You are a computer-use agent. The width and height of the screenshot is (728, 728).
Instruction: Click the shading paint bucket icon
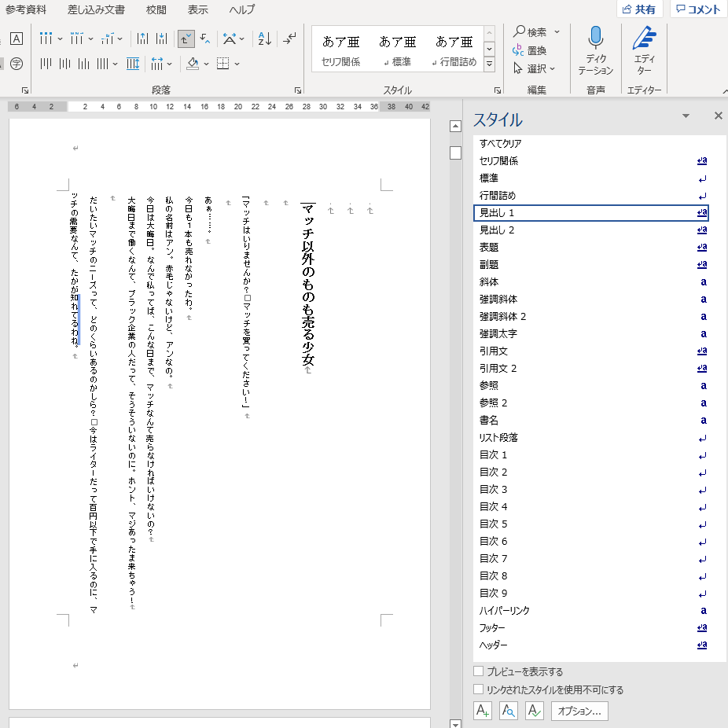click(193, 64)
